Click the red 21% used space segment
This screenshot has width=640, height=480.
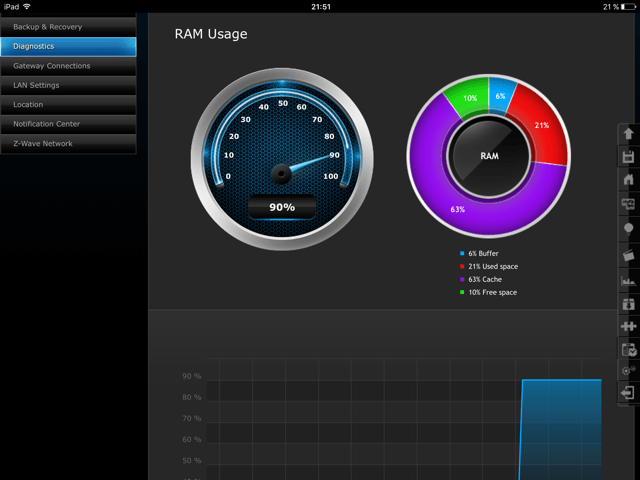(x=541, y=125)
